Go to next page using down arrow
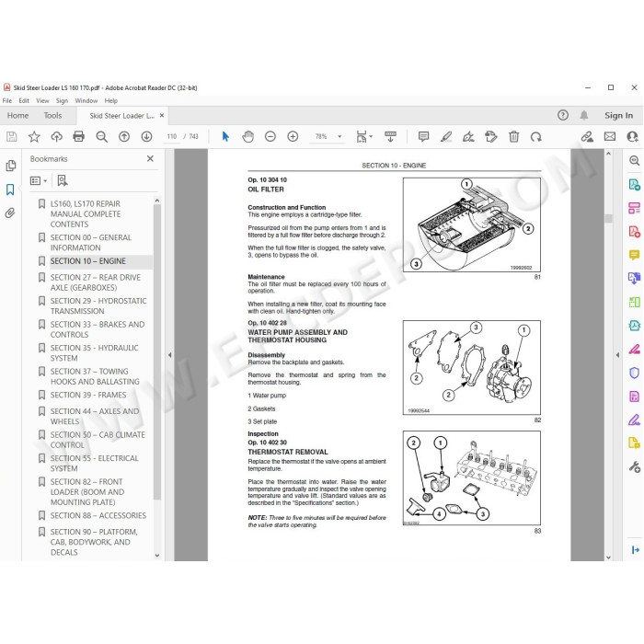Image resolution: width=644 pixels, height=644 pixels. 146,136
